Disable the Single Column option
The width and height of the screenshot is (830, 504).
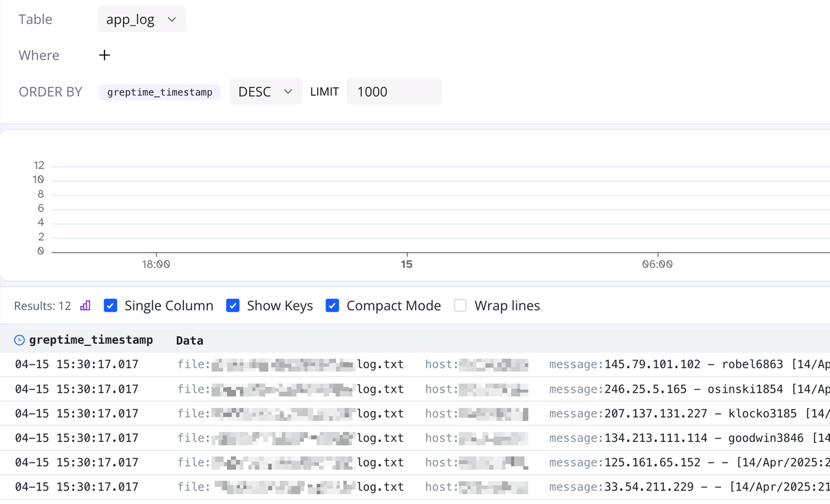click(x=111, y=305)
